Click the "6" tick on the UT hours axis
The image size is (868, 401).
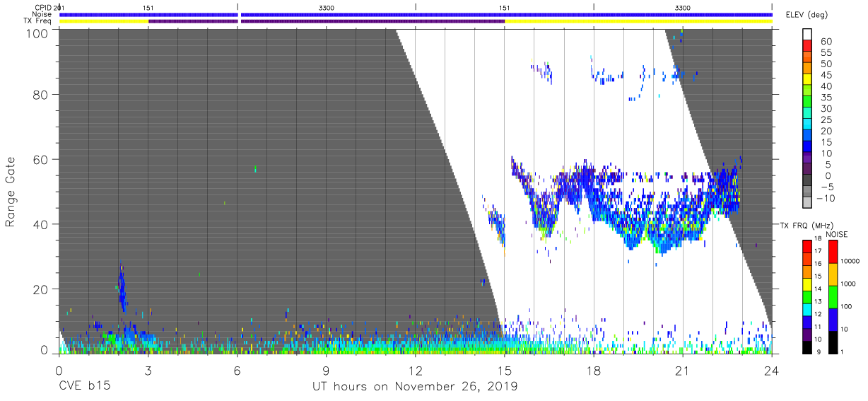[x=237, y=370]
